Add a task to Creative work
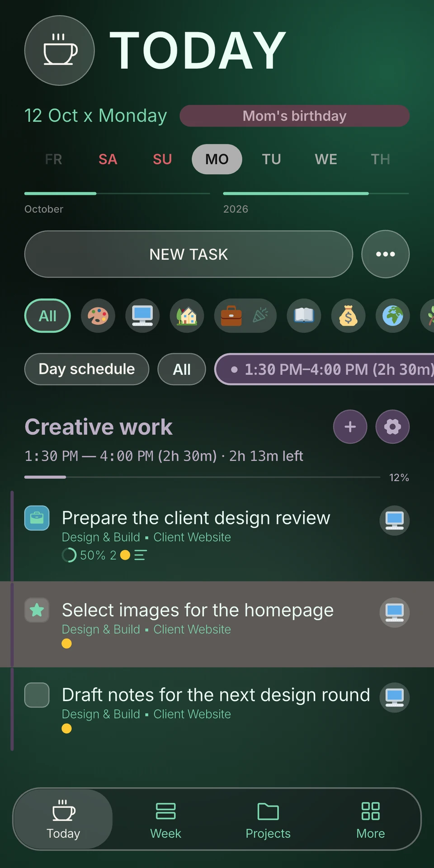The image size is (434, 868). point(350,427)
